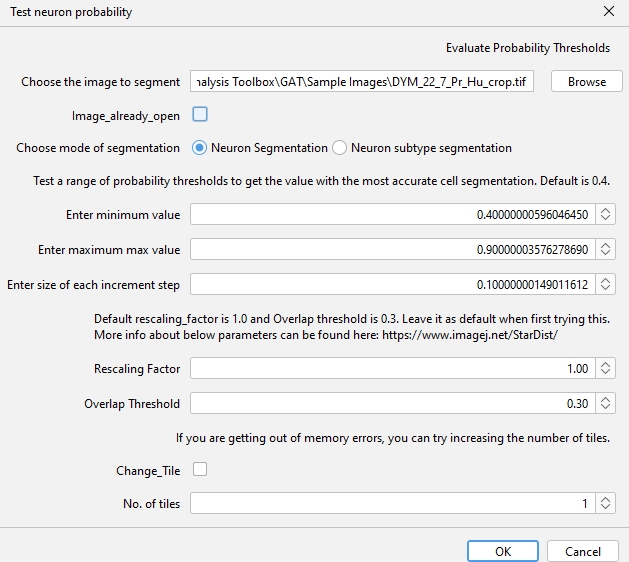Lower Overlap Threshold with spinner down arrow
The height and width of the screenshot is (562, 629).
607,409
